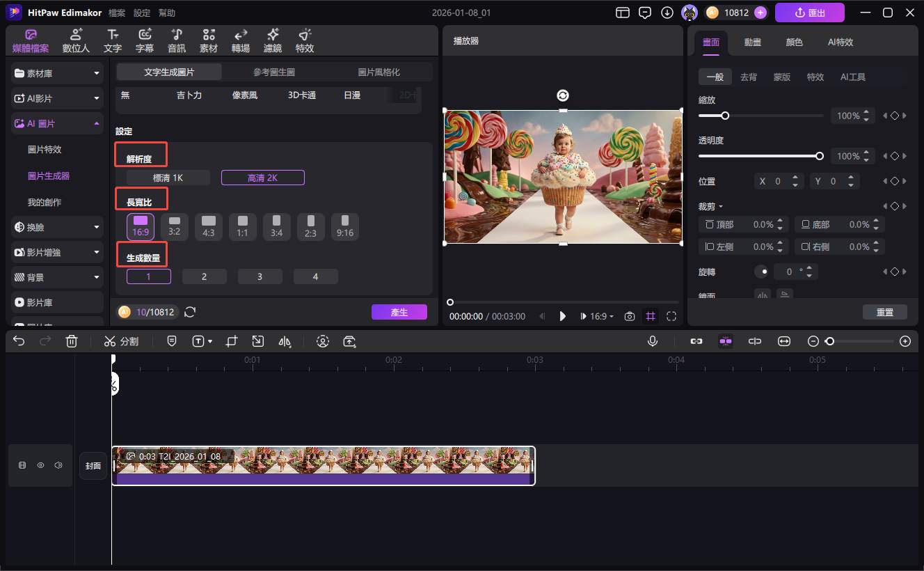Open the 參考圖生圖 tab
This screenshot has width=924, height=571.
tap(274, 72)
